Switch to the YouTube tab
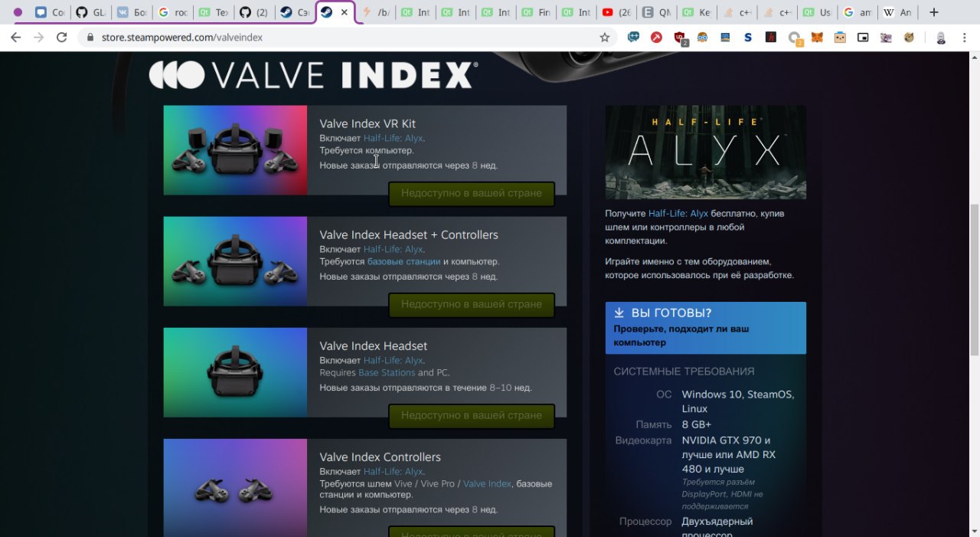980x537 pixels. tap(616, 12)
